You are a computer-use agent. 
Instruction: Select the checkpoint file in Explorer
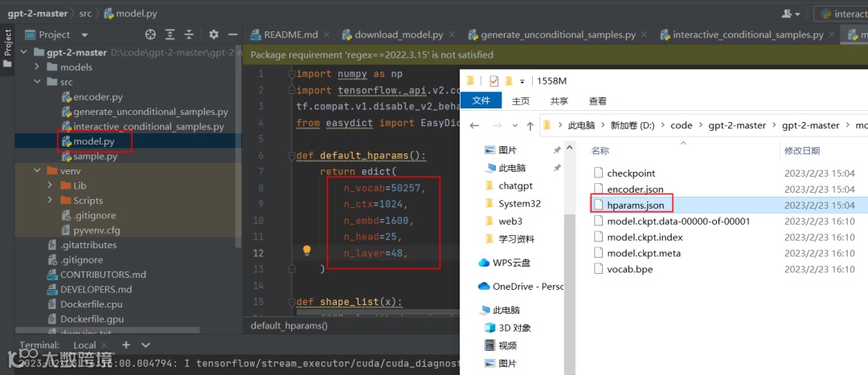pyautogui.click(x=631, y=173)
